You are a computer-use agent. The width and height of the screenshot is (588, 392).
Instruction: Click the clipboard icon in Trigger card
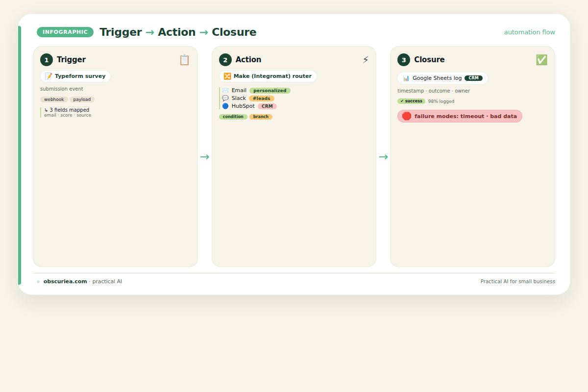click(184, 60)
